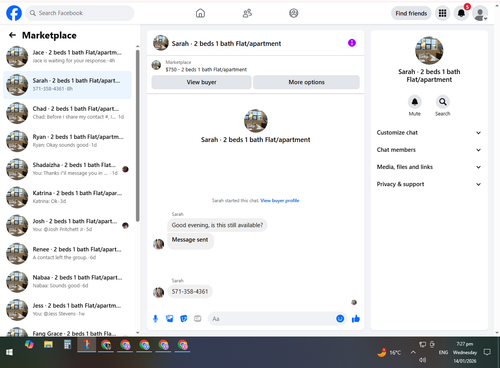Click into the Search Facebook field
Image resolution: width=500 pixels, height=368 pixels.
click(x=80, y=13)
